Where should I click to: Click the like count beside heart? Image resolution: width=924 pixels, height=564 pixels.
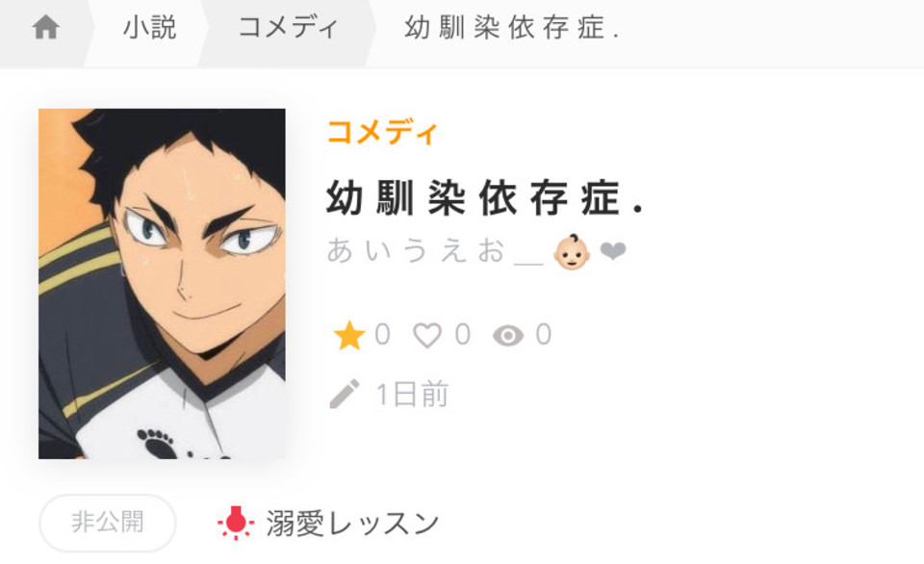click(x=463, y=334)
